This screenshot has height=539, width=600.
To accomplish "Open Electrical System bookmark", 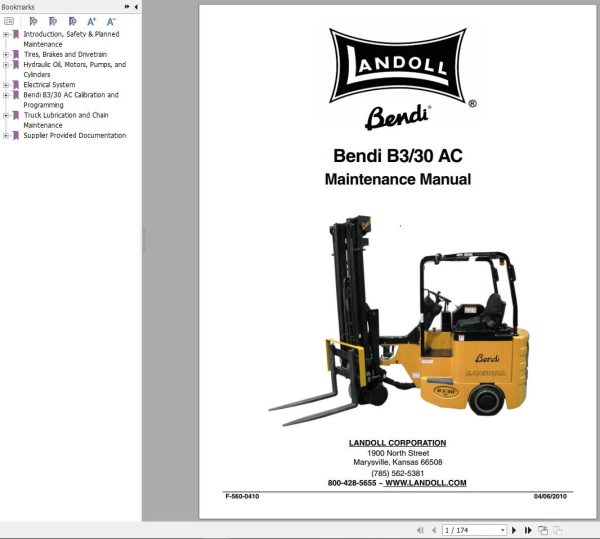I will (x=49, y=85).
